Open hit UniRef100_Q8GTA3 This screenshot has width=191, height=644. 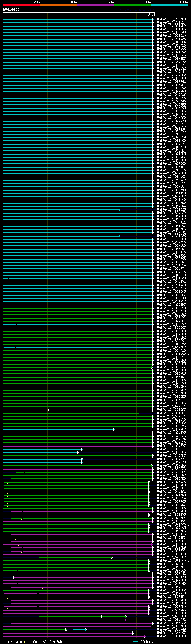coord(171,32)
